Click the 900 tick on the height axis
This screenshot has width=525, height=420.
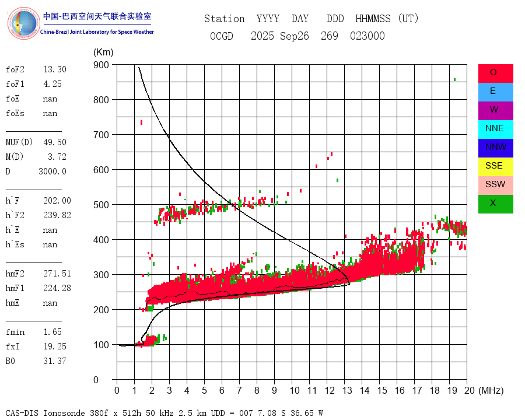(x=101, y=65)
